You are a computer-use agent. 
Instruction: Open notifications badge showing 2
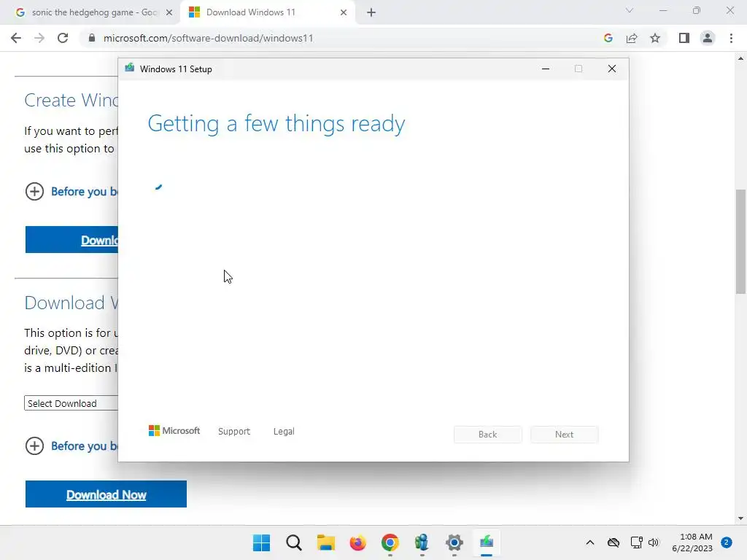727,542
